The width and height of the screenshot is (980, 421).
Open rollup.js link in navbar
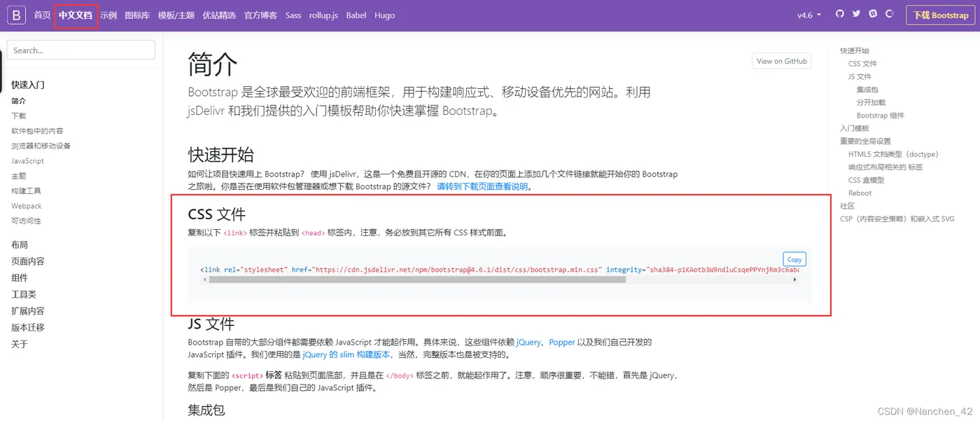[x=324, y=15]
